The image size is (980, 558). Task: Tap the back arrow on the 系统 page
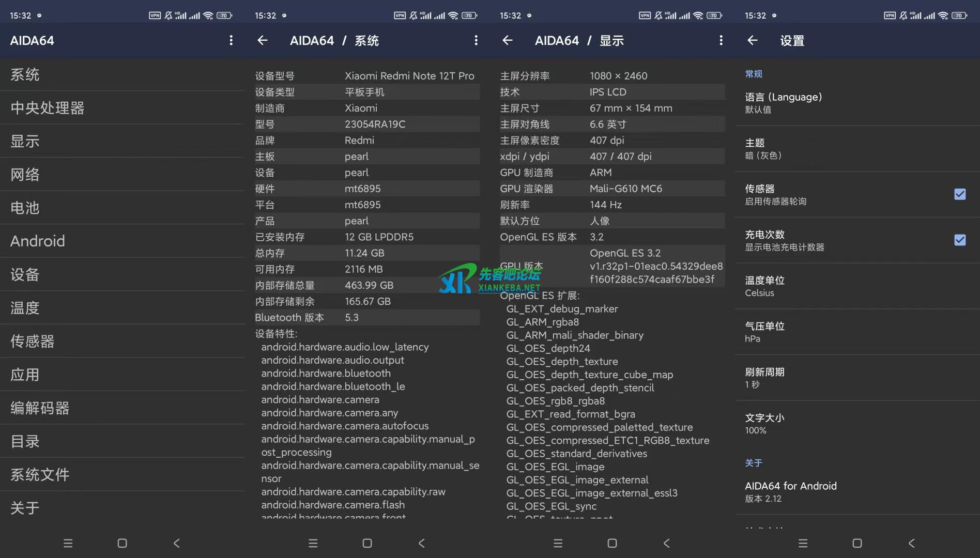tap(262, 40)
